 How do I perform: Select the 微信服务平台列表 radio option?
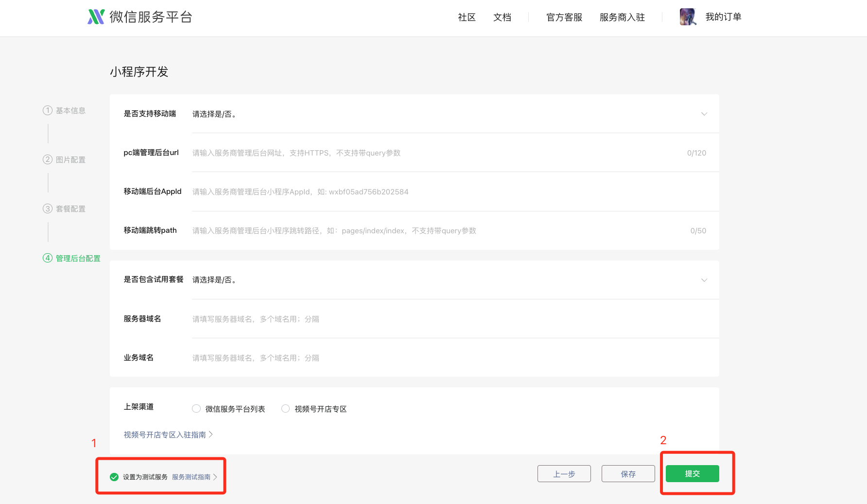tap(196, 409)
